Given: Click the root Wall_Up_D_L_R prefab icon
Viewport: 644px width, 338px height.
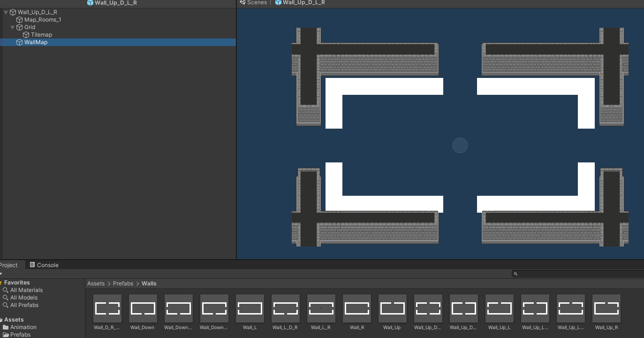Looking at the screenshot, I should pyautogui.click(x=12, y=12).
